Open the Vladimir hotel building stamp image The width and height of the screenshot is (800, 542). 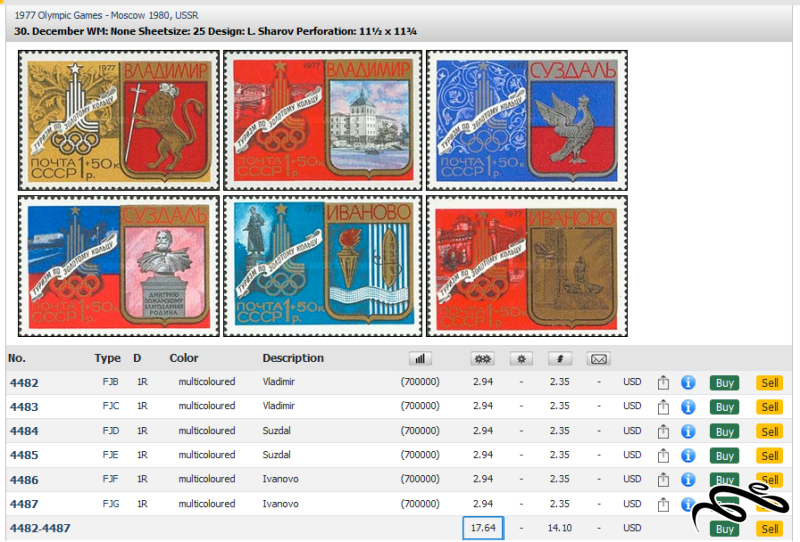point(322,120)
